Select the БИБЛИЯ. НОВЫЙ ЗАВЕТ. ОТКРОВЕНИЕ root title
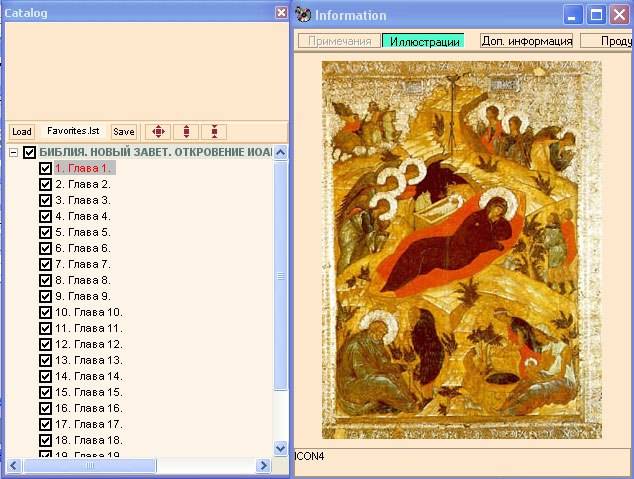634x479 pixels. pos(156,152)
